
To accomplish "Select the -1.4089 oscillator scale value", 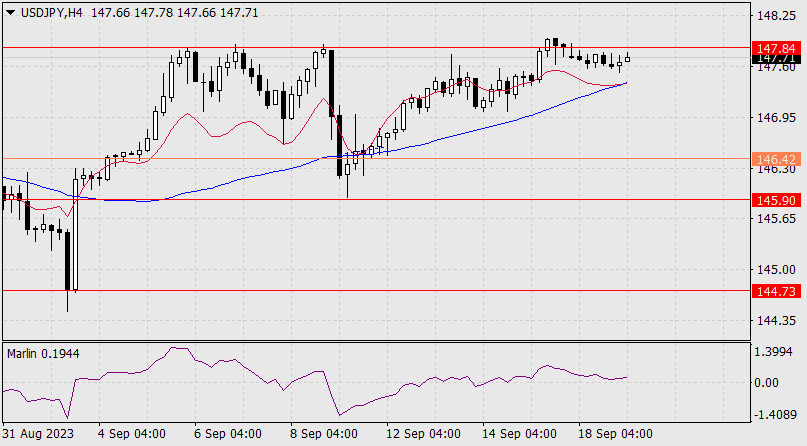I will point(774,415).
